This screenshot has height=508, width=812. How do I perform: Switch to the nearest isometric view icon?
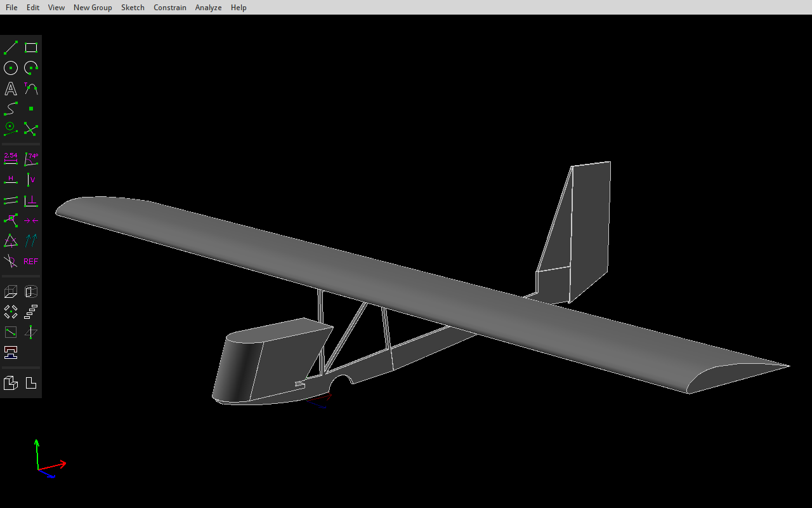click(x=11, y=383)
